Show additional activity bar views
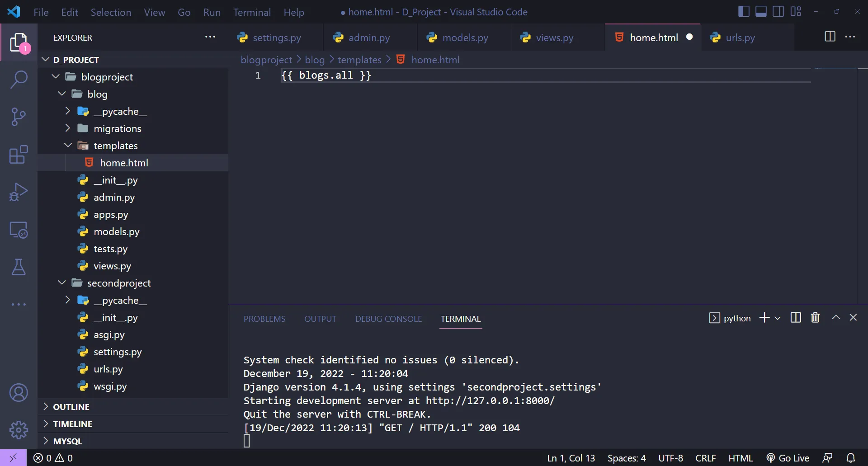 coord(19,305)
